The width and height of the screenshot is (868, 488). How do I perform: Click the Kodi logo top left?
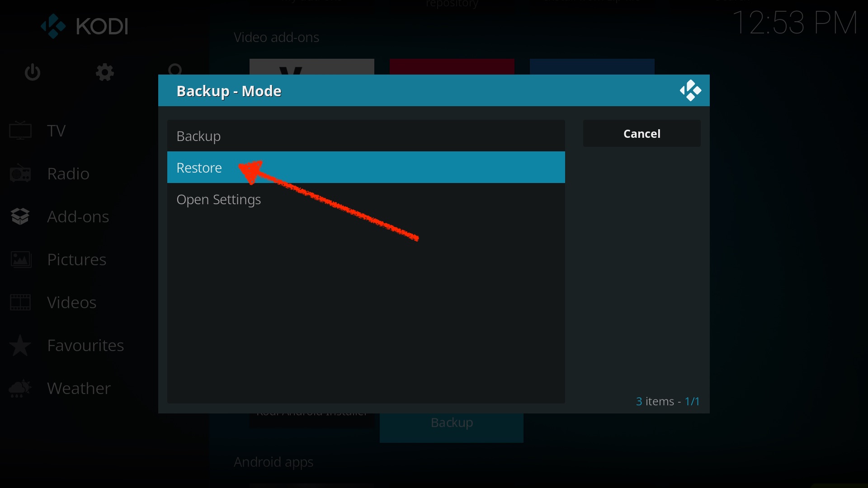click(85, 26)
